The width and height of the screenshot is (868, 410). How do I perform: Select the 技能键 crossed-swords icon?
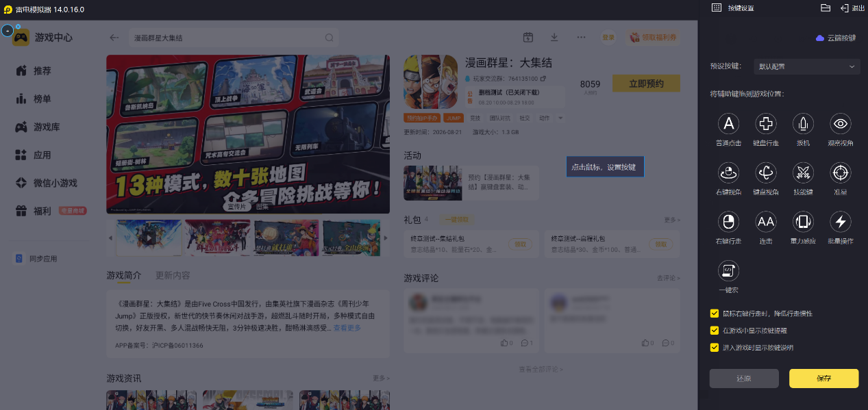pos(803,172)
